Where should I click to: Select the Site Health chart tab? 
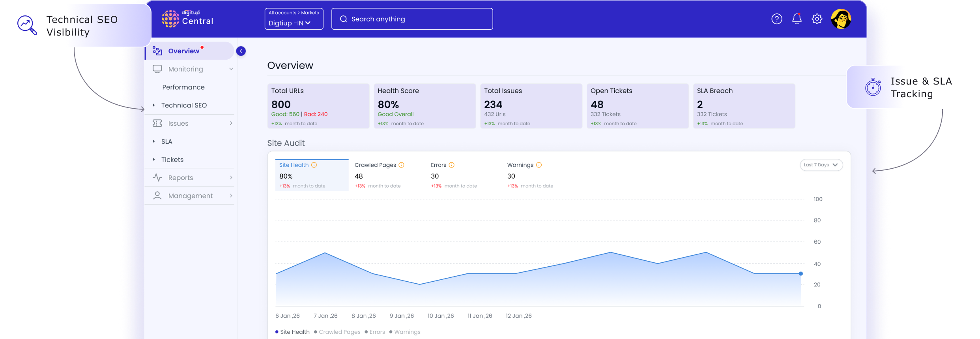click(x=312, y=175)
